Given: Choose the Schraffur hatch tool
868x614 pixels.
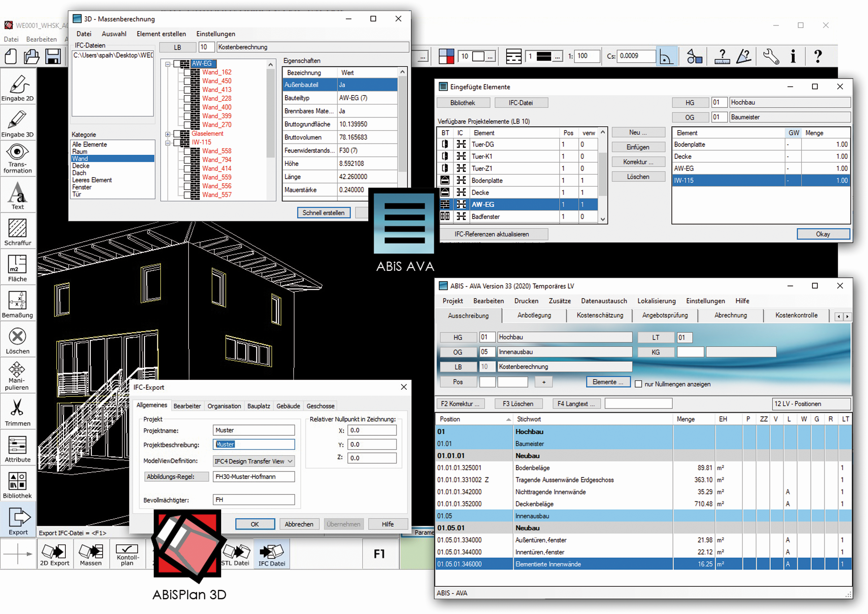Looking at the screenshot, I should 18,231.
